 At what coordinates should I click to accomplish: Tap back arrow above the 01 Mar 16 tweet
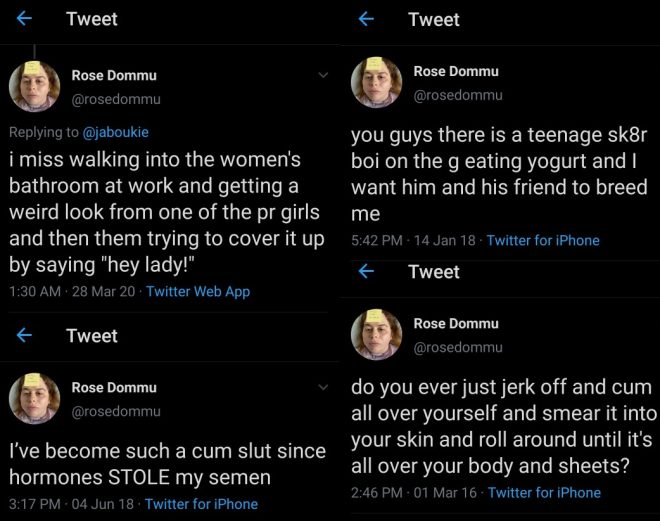[366, 272]
